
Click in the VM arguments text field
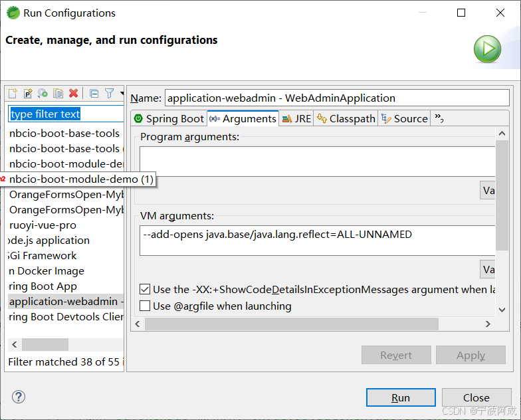[318, 241]
